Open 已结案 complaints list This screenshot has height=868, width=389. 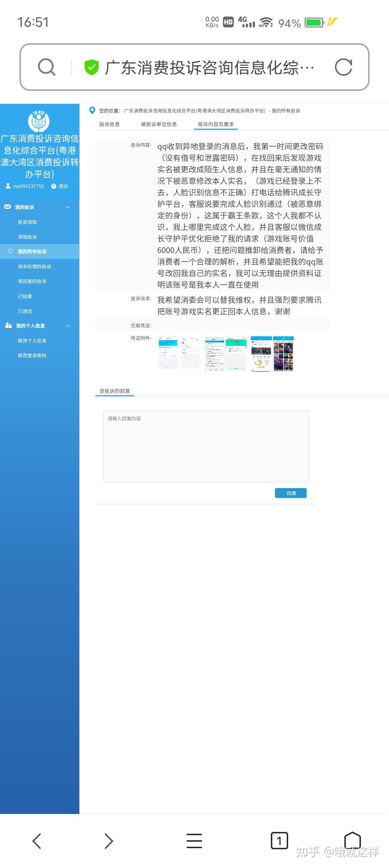click(x=25, y=296)
